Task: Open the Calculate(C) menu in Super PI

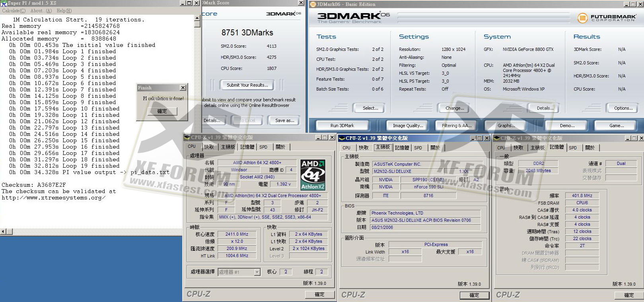Action: coord(14,11)
